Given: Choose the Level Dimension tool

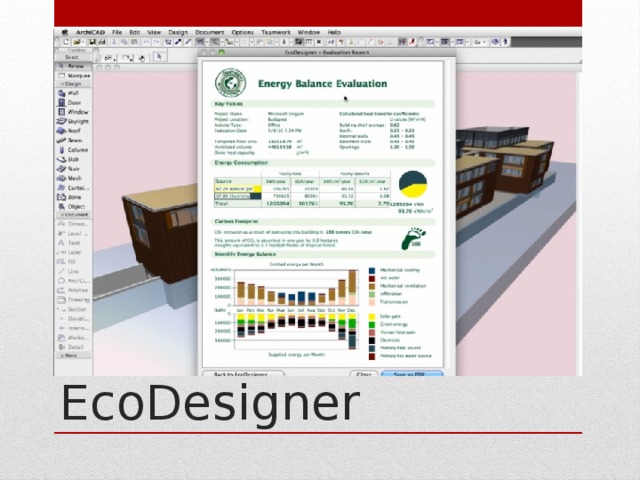Looking at the screenshot, I should (73, 233).
